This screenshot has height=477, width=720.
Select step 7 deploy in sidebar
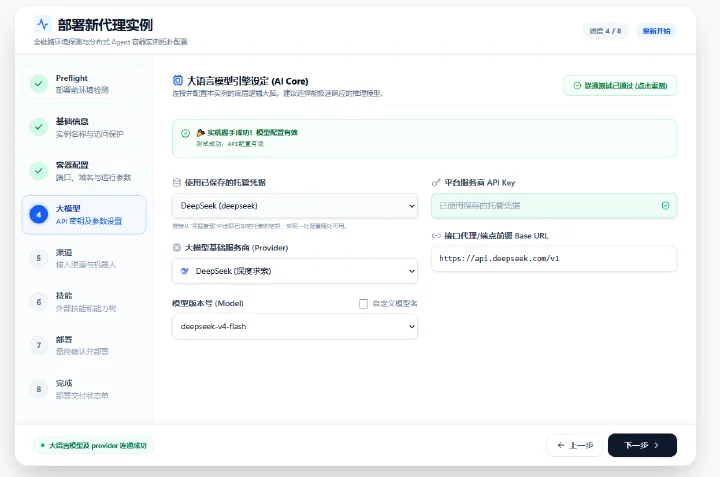click(84, 345)
